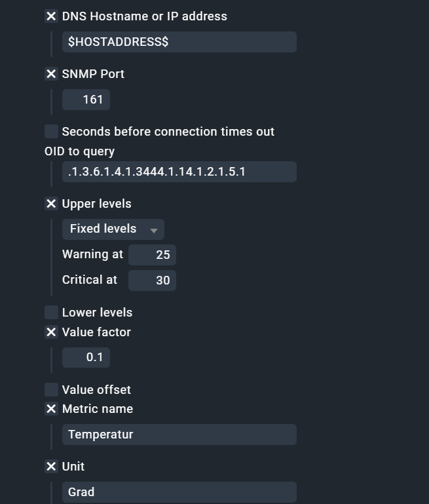
Task: Enable the Lower levels checkbox
Action: point(51,313)
